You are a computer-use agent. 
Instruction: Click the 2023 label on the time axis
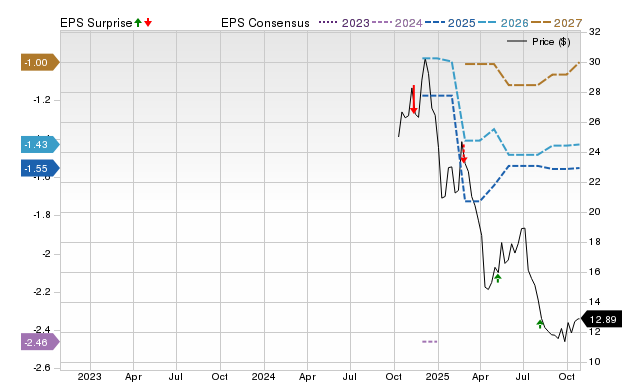pyautogui.click(x=89, y=376)
